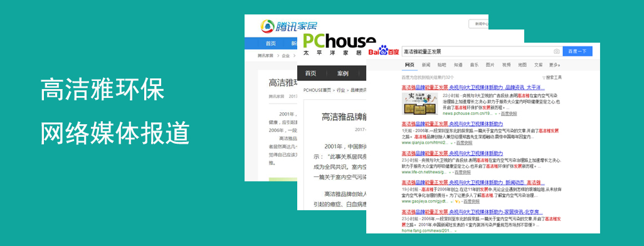Click the text 百度为您找到相关结果约32个
The height and width of the screenshot is (246, 644).
(427, 77)
